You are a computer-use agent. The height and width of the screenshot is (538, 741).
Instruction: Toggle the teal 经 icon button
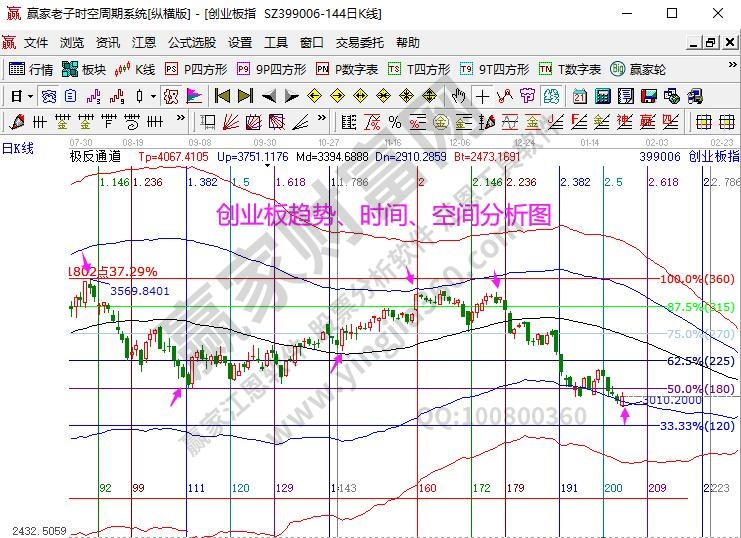(551, 96)
